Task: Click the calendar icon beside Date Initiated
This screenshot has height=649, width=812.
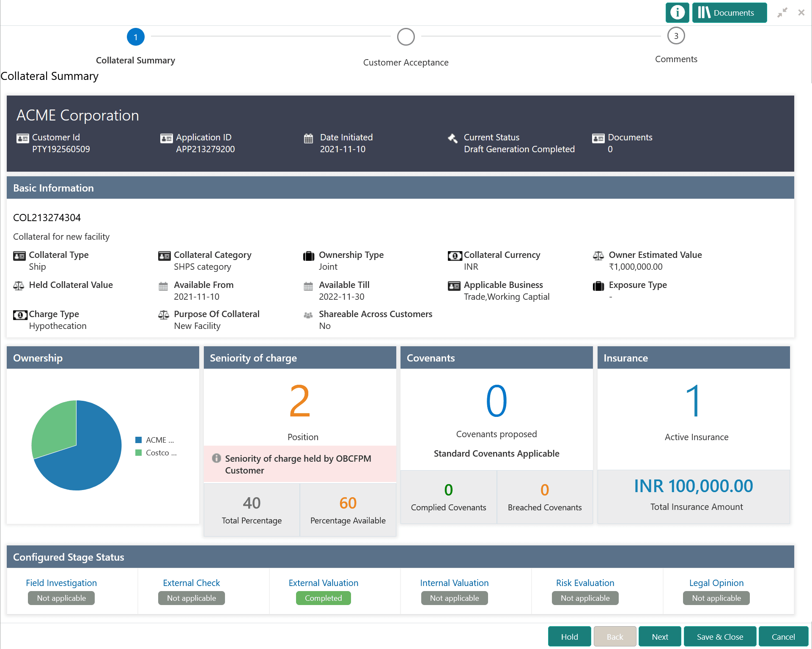Action: 308,138
